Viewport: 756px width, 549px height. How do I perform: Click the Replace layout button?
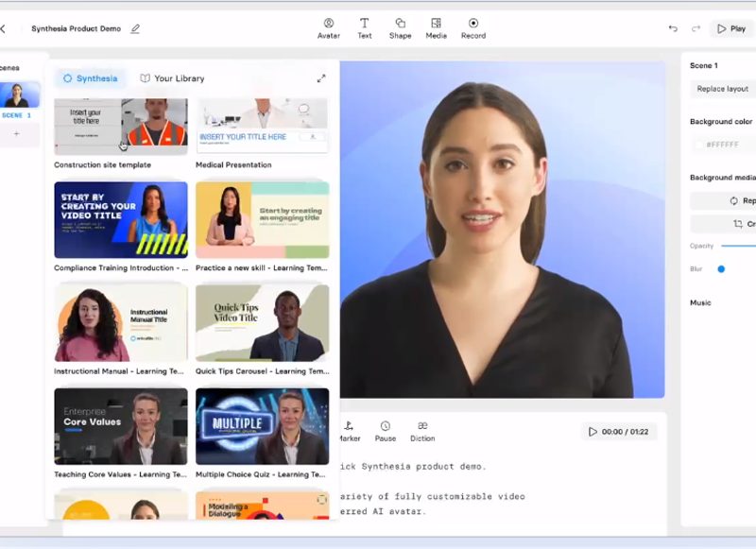point(723,89)
